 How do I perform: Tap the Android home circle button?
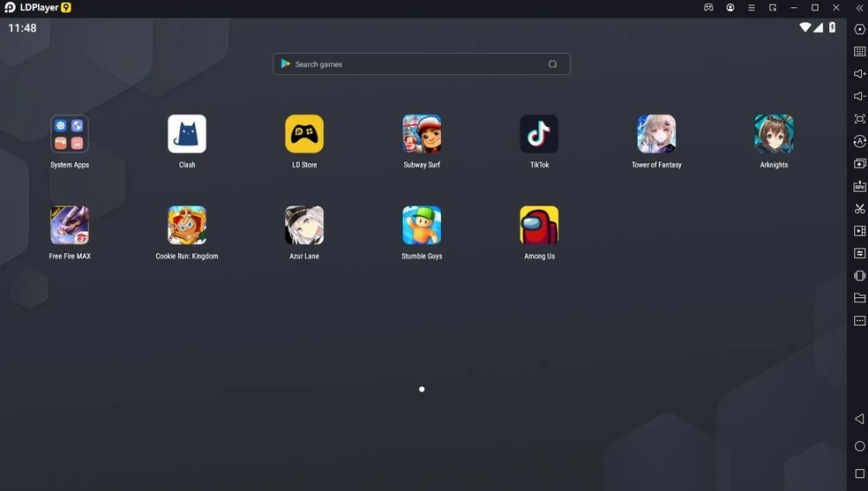pyautogui.click(x=859, y=446)
